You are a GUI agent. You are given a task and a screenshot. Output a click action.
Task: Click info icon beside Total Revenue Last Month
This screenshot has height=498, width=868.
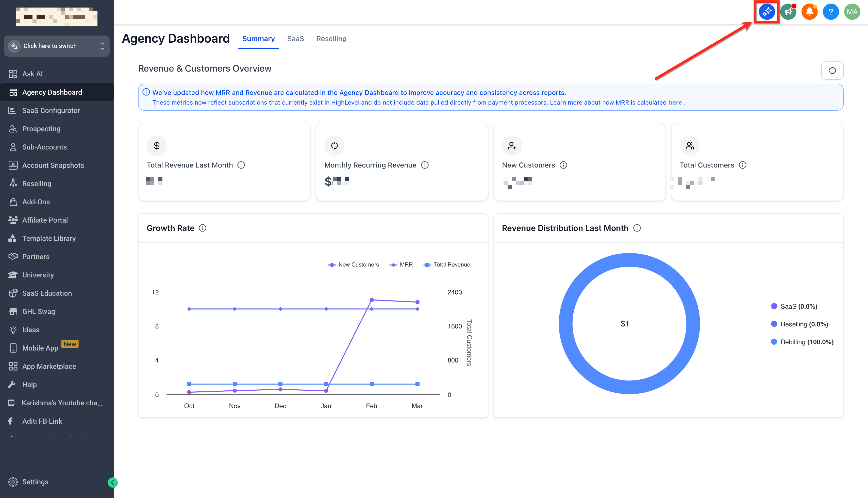241,165
